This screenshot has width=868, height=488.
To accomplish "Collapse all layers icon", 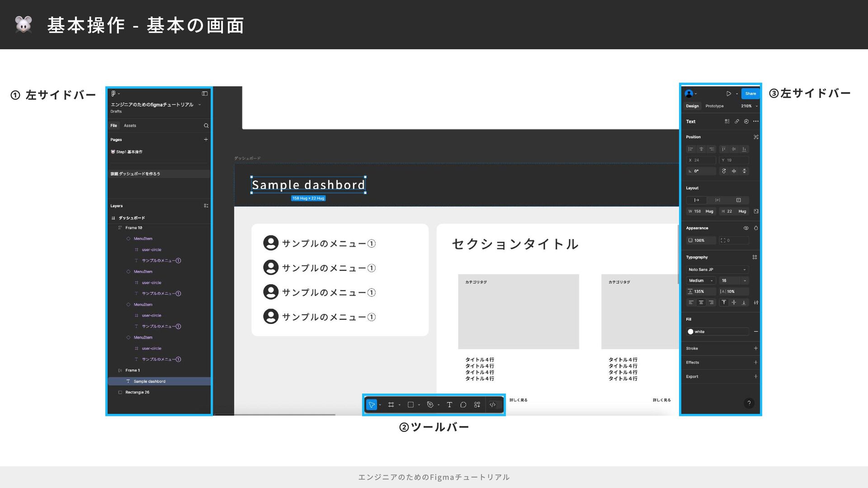I will (206, 206).
